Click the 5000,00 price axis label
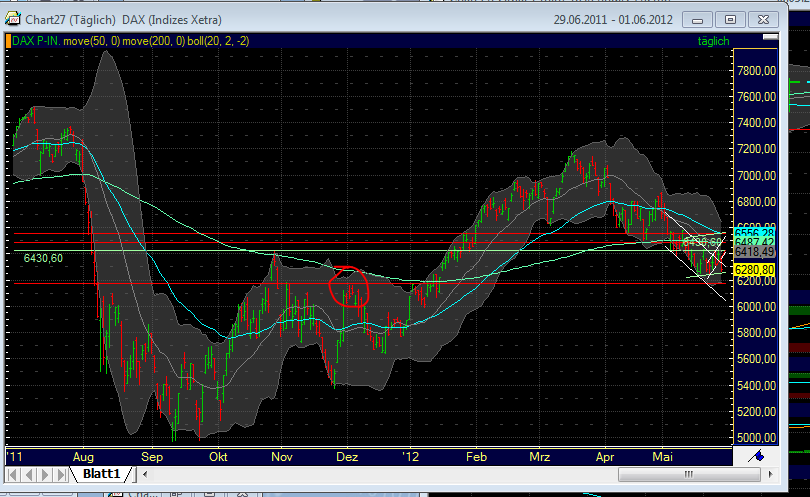The width and height of the screenshot is (810, 497). 756,438
